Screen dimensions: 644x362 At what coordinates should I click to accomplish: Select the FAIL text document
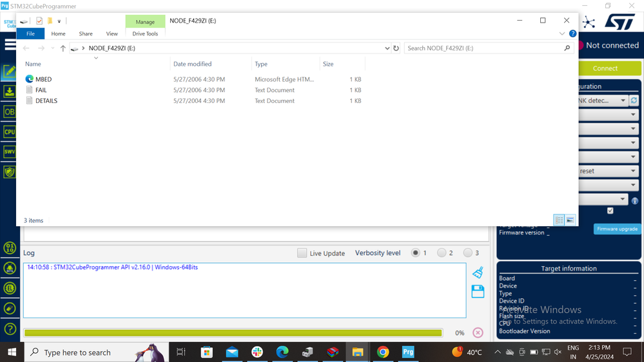[41, 90]
